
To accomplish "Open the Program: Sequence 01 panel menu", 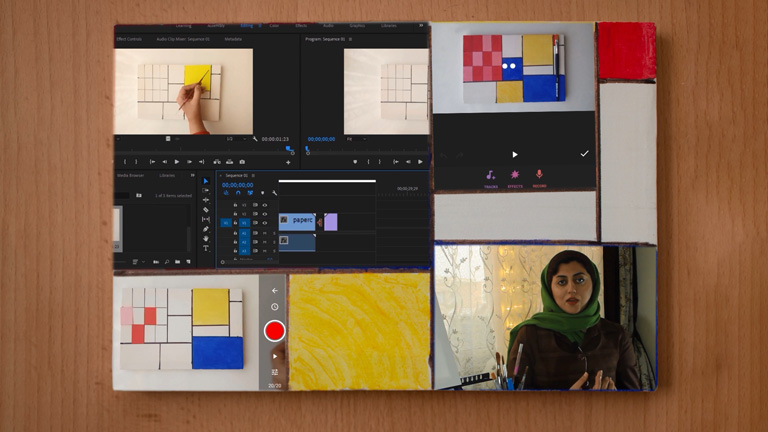I will point(351,39).
